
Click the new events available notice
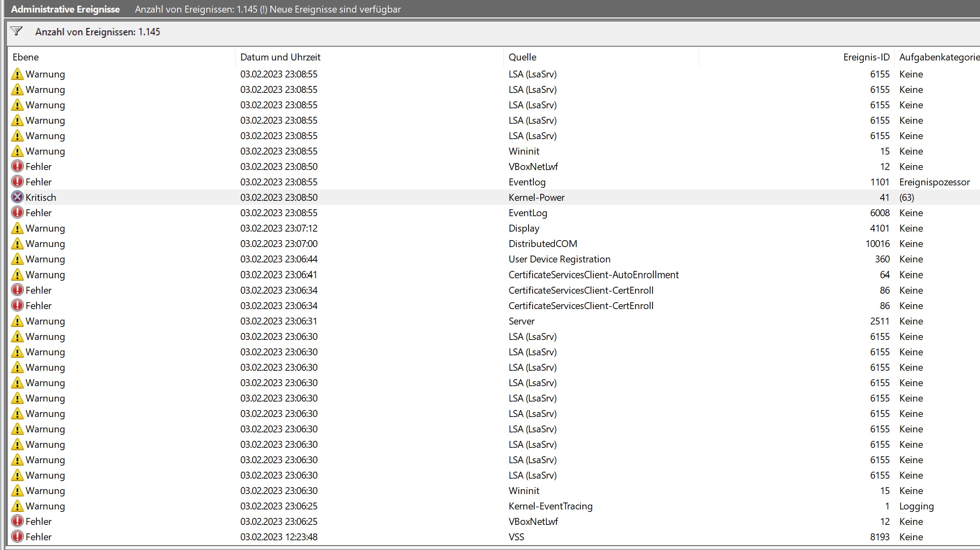point(335,9)
